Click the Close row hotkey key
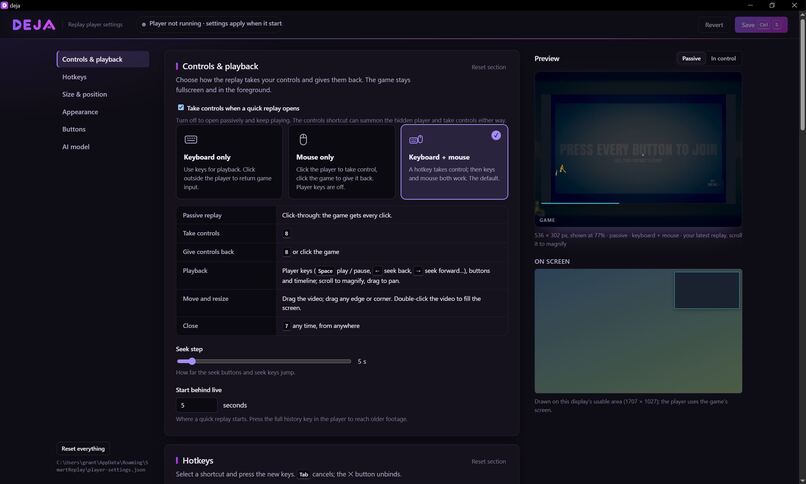This screenshot has height=484, width=806. [286, 326]
